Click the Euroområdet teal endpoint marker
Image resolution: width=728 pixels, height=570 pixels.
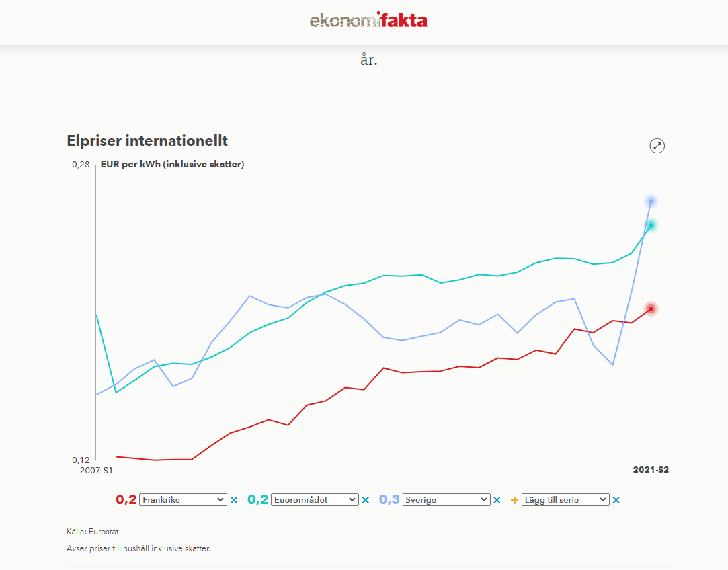651,225
